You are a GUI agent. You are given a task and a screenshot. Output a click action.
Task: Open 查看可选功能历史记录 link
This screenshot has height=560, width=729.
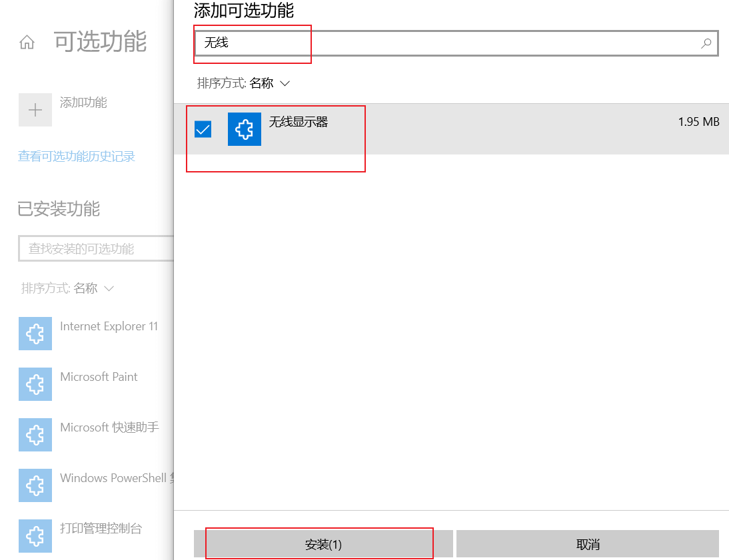[x=77, y=156]
